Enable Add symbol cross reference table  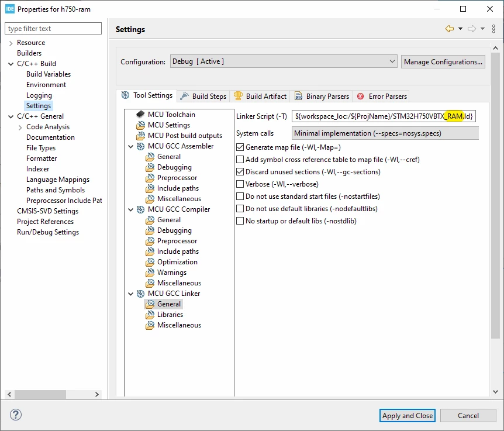pos(240,160)
